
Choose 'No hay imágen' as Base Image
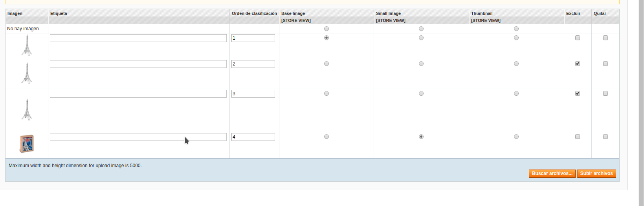tap(327, 29)
